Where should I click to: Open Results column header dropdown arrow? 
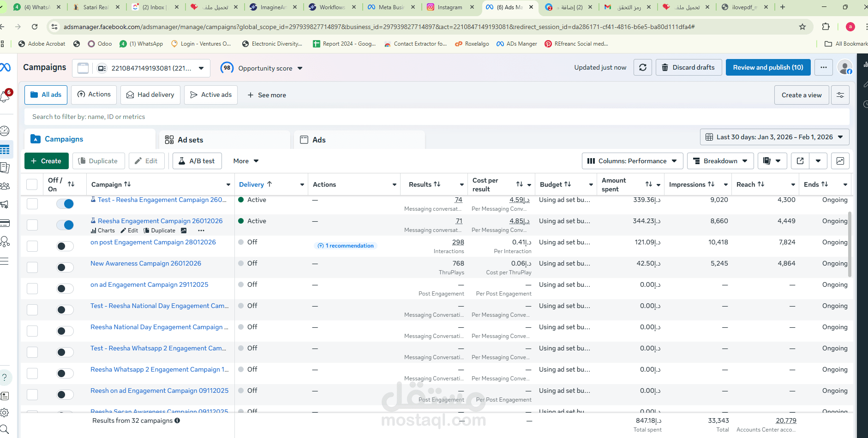click(462, 184)
